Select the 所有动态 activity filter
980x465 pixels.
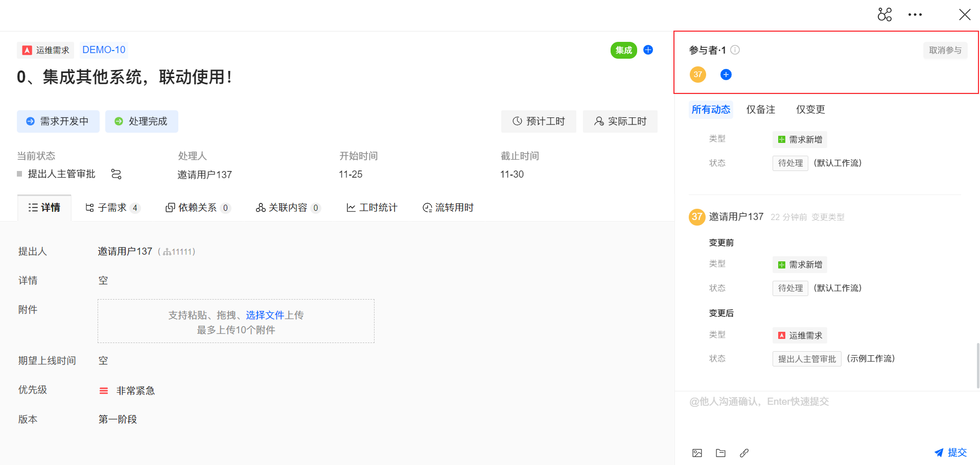(711, 110)
